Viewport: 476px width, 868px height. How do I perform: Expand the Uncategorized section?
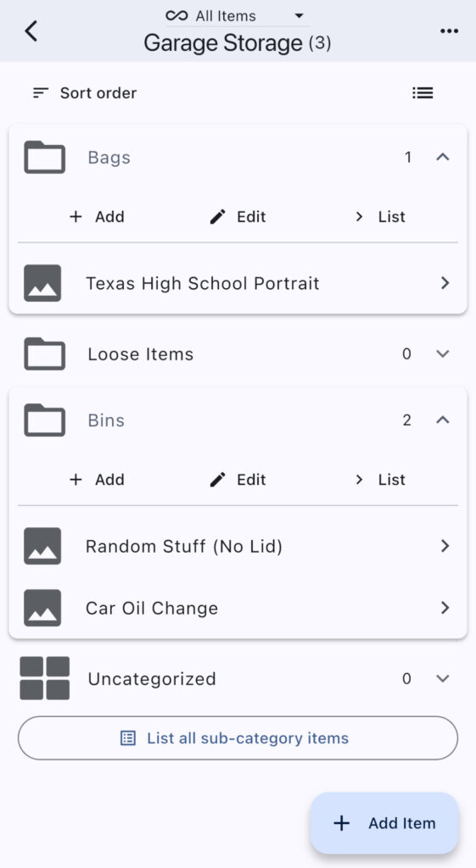click(442, 678)
